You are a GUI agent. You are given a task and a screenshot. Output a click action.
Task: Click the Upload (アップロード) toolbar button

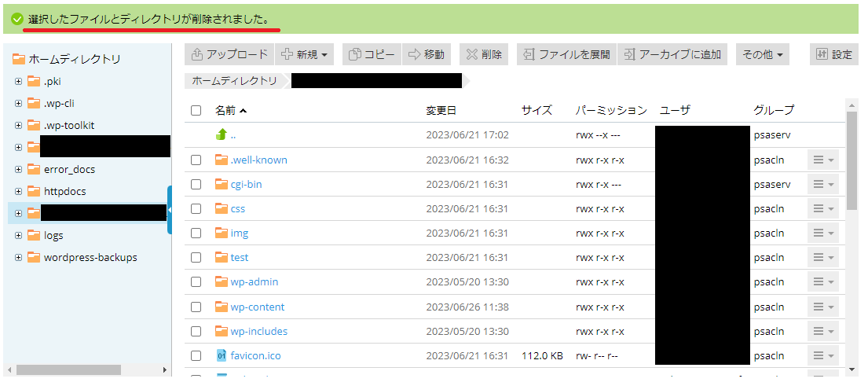[x=229, y=54]
